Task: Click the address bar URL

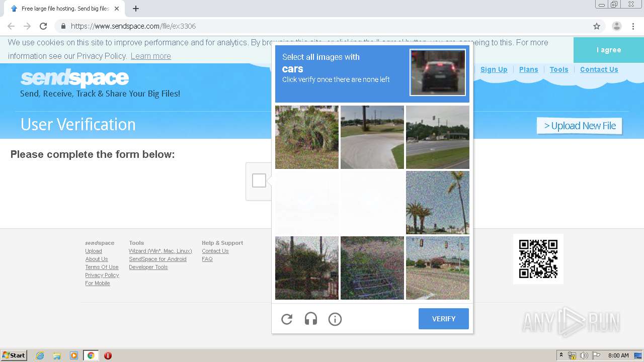Action: pyautogui.click(x=133, y=26)
